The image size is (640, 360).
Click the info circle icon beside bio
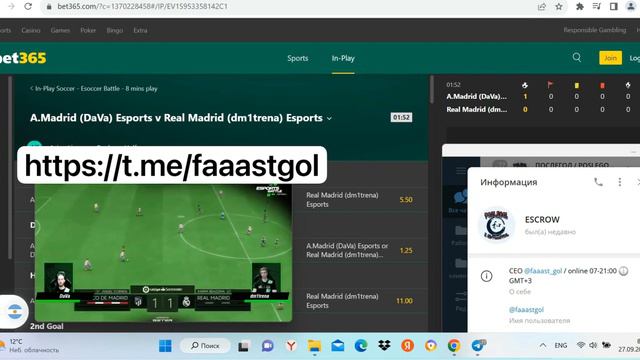point(486,276)
